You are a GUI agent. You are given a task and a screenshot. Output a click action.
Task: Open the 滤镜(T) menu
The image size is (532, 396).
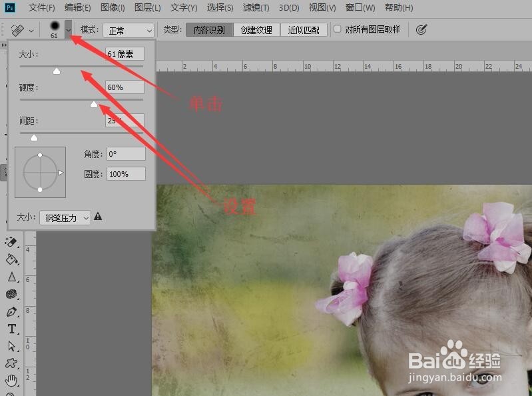[x=256, y=7]
